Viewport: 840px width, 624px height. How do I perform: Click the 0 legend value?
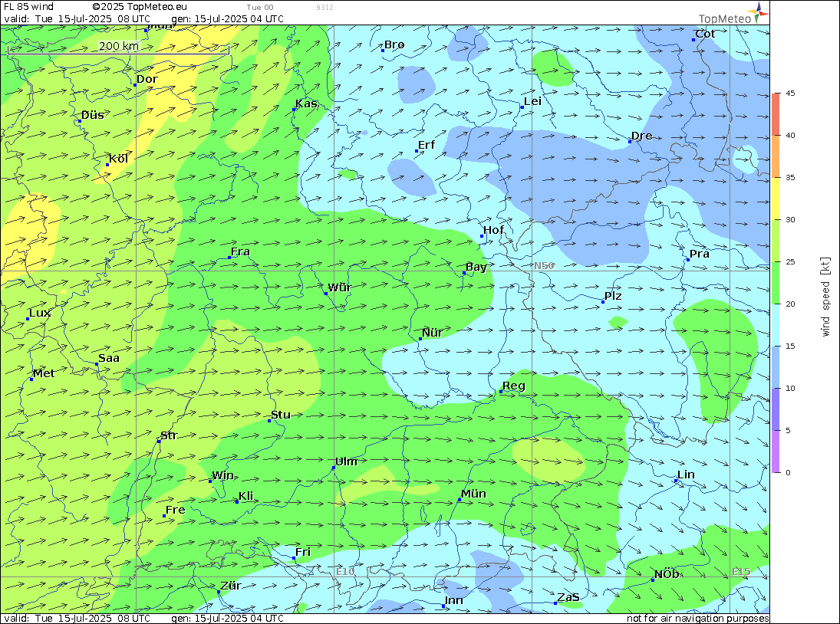pos(788,472)
